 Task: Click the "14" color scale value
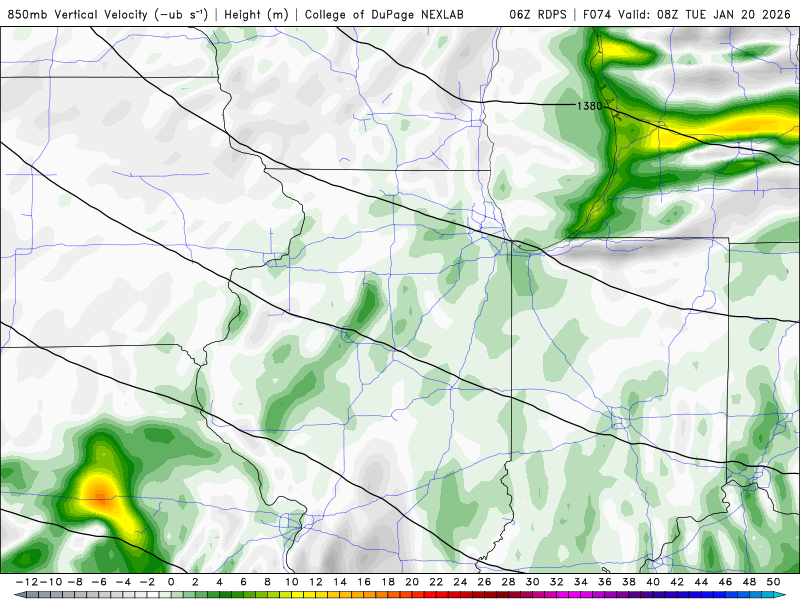[x=340, y=582]
